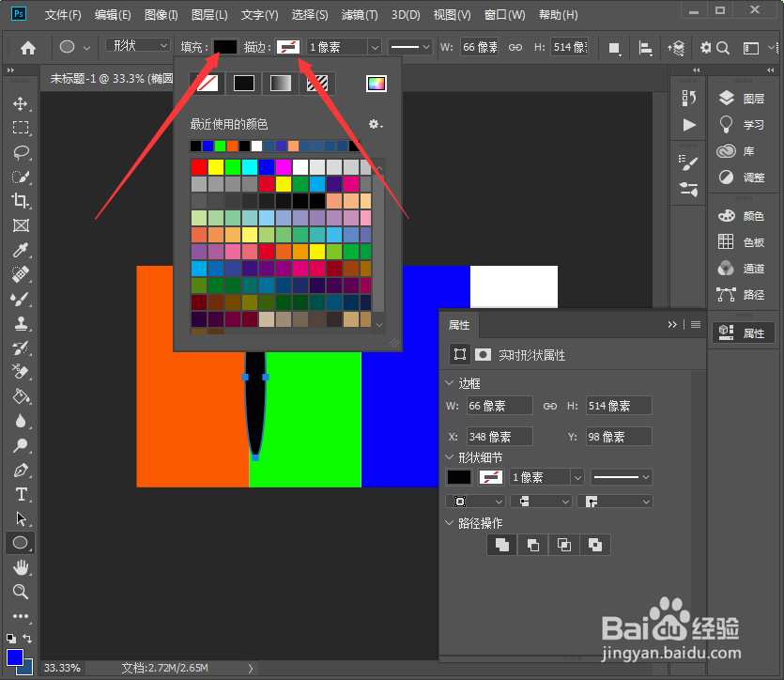The width and height of the screenshot is (784, 680).
Task: Select the Hand tool
Action: 21,567
